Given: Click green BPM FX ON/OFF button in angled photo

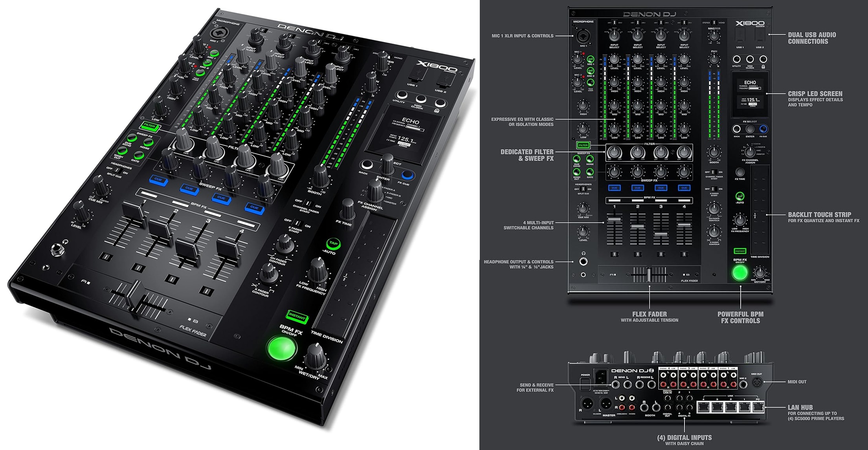Looking at the screenshot, I should pos(282,348).
